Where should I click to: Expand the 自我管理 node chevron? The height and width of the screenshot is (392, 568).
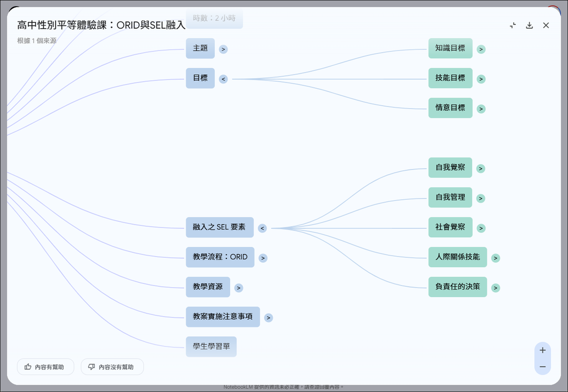tap(481, 198)
